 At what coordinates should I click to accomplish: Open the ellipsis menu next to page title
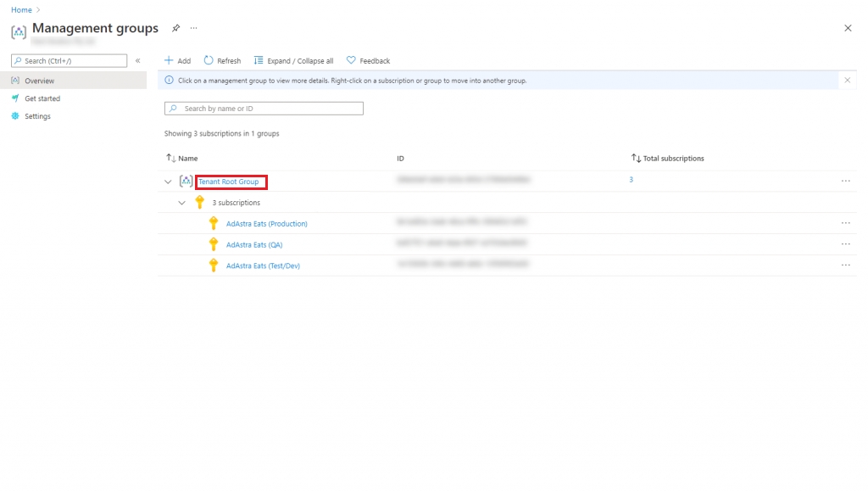(193, 28)
